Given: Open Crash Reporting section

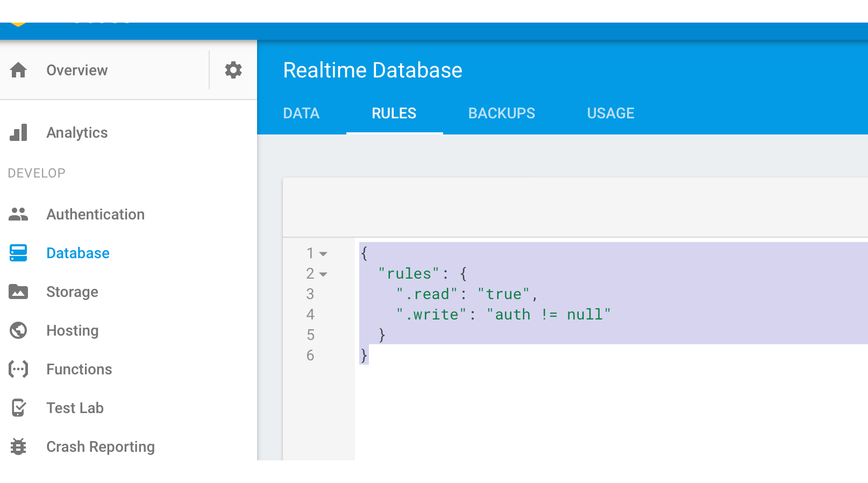Looking at the screenshot, I should click(x=101, y=446).
